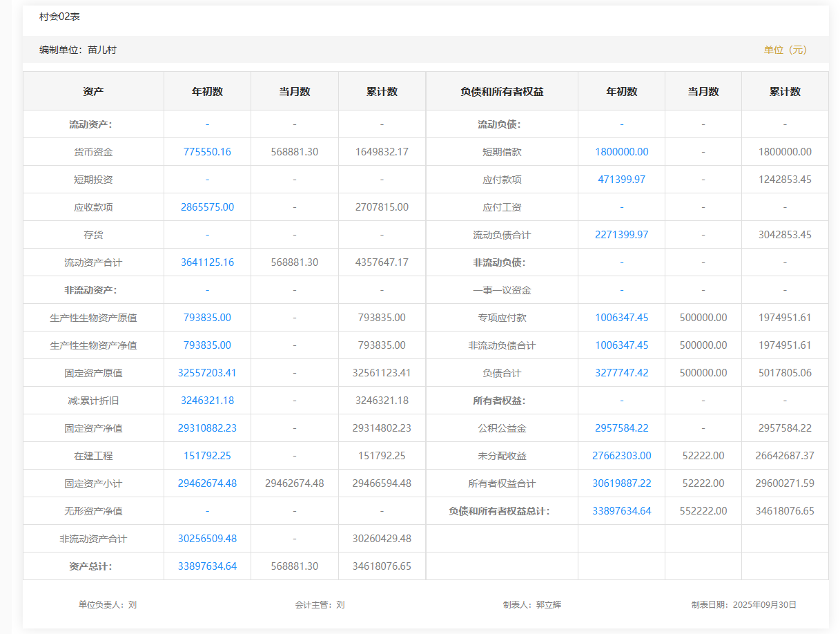Open the 应付款项 opening value 471399.97
The image size is (840, 634).
point(621,180)
